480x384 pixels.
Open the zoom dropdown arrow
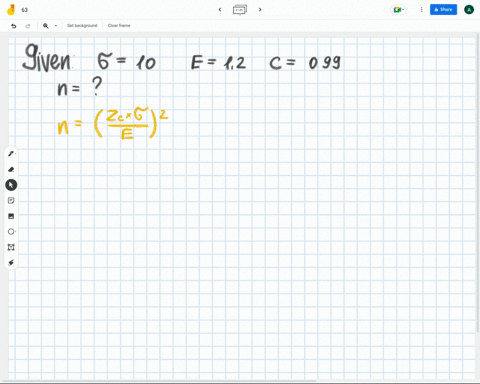pos(56,26)
